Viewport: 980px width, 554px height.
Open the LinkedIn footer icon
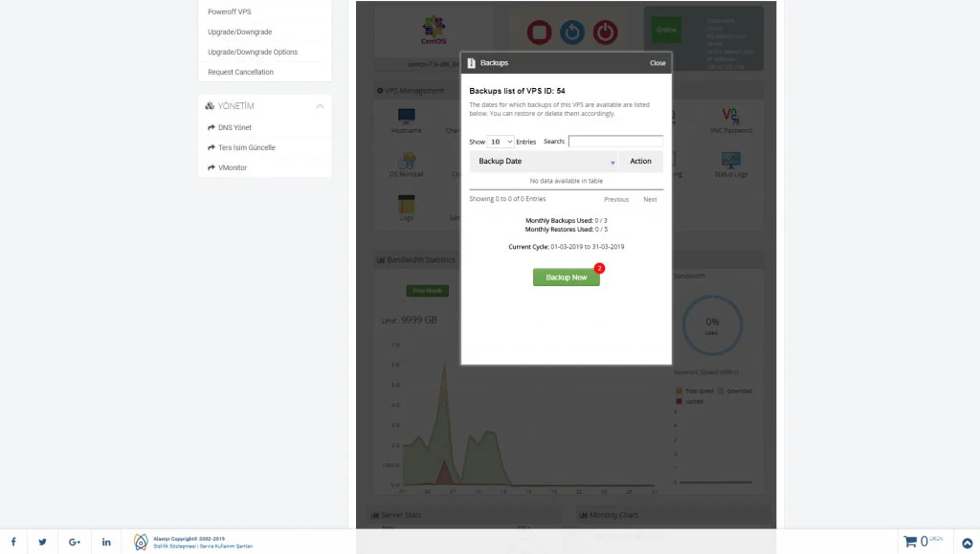point(106,542)
